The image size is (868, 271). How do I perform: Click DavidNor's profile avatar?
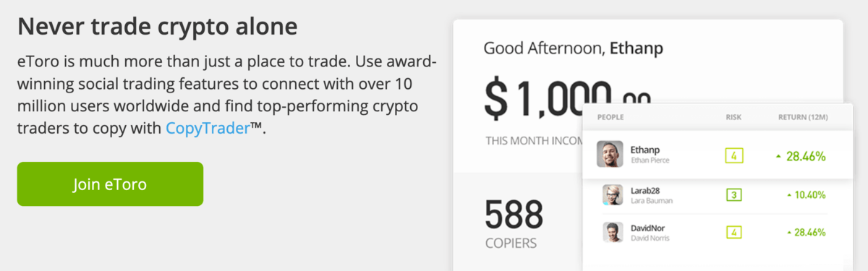click(x=613, y=232)
